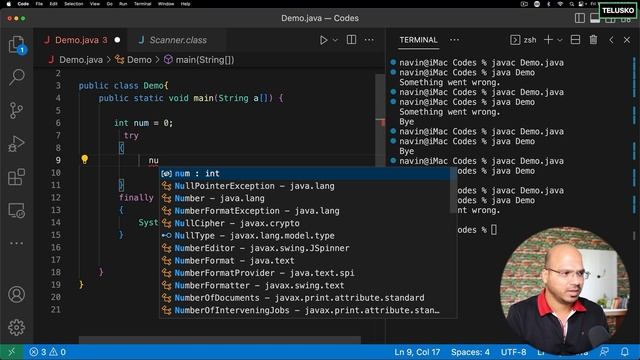Open the File menu
This screenshot has height=360, width=640.
coord(39,4)
